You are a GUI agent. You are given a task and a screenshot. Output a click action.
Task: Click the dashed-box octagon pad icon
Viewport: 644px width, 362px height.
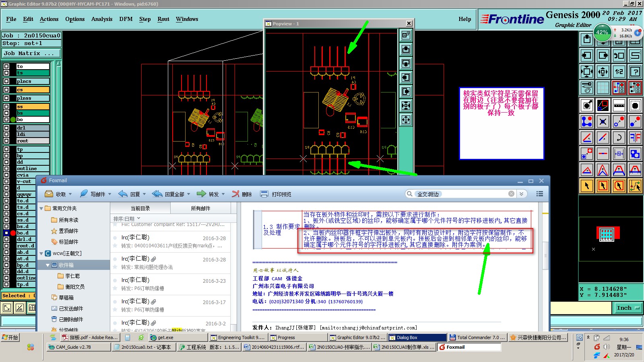pyautogui.click(x=635, y=105)
